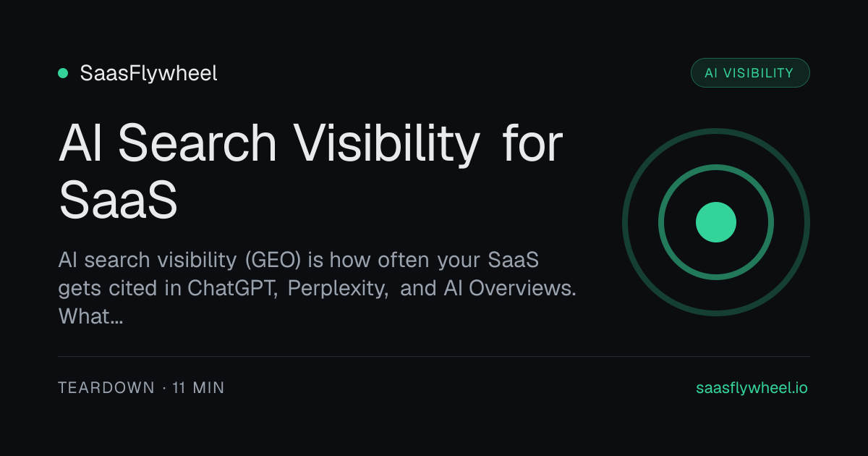868x456 pixels.
Task: Click the "11 MIN" reading time
Action: (198, 388)
